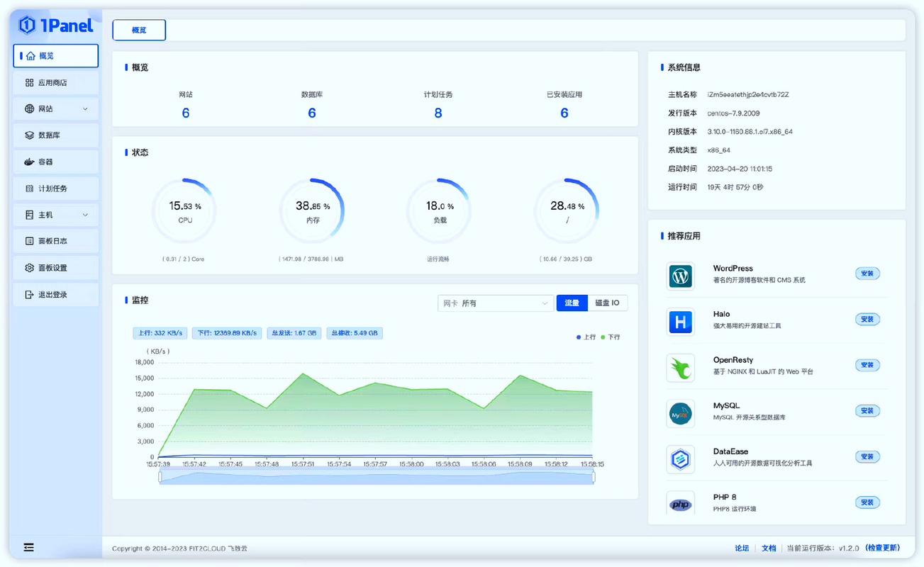
Task: Select 概览 in the sidebar menu
Action: (x=55, y=55)
